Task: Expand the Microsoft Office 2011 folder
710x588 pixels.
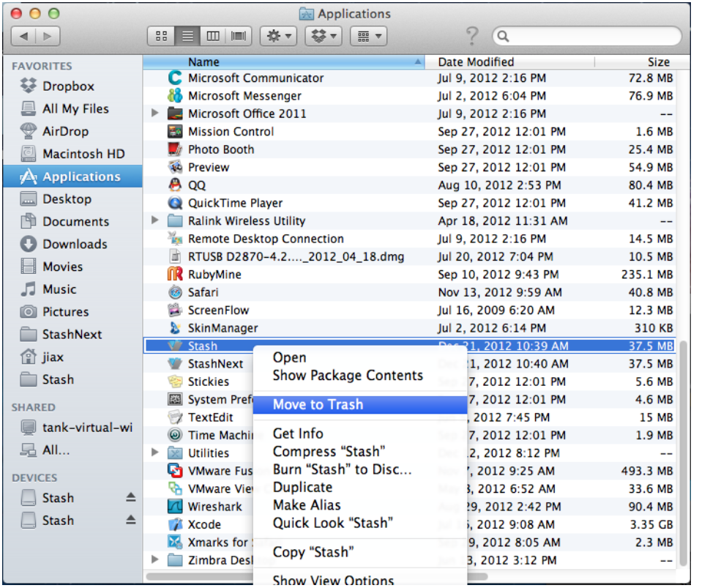Action: 154,113
